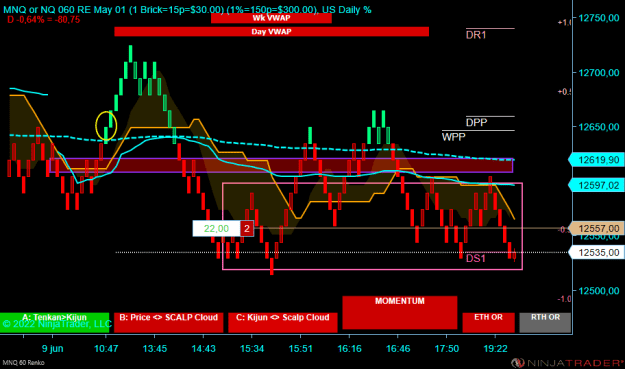Click the 16:16 time axis label
This screenshot has width=625, height=369.
click(350, 349)
